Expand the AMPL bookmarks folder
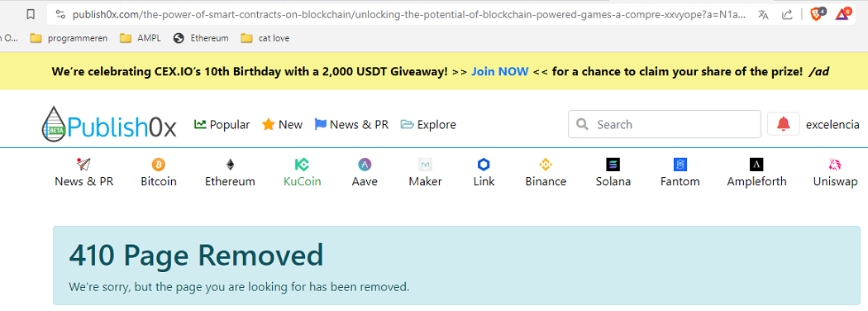The height and width of the screenshot is (311, 868). (141, 38)
